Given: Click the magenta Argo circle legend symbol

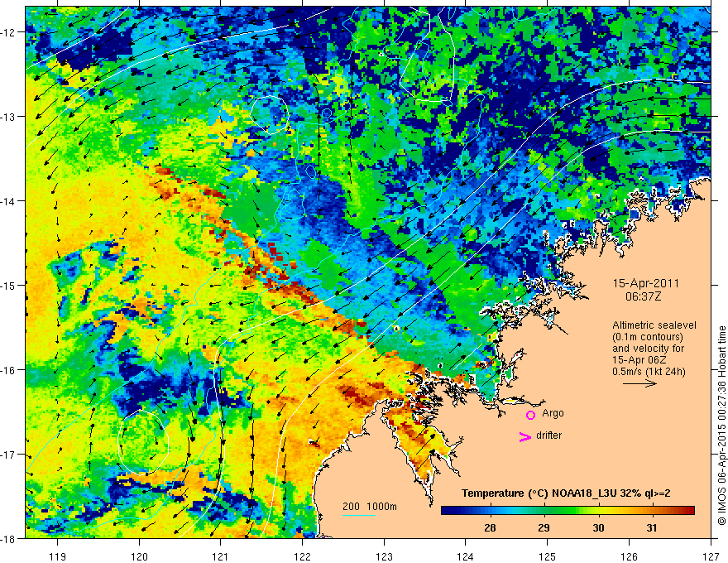Looking at the screenshot, I should [x=530, y=415].
